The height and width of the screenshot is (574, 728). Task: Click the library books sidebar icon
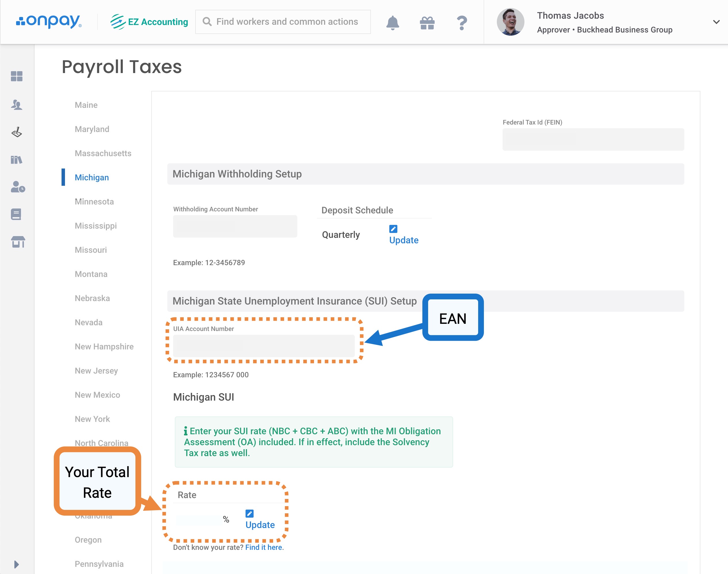16,160
